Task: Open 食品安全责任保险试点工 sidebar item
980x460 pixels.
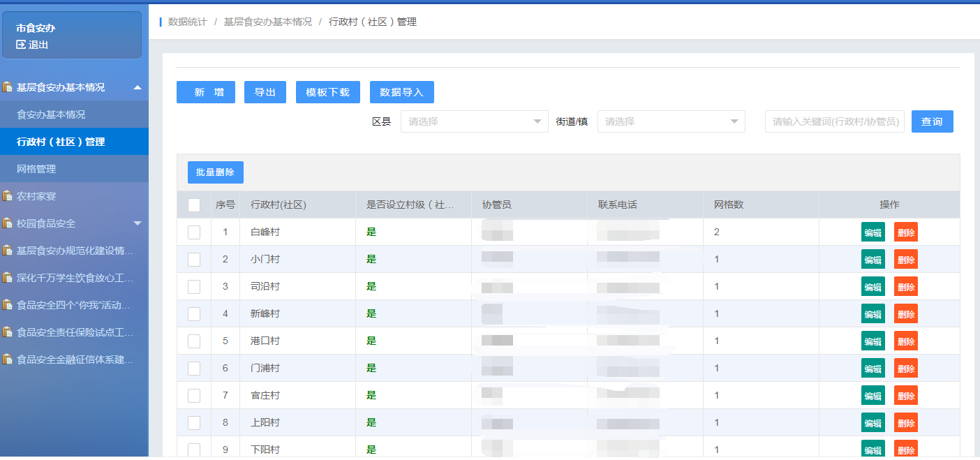Action: pyautogui.click(x=74, y=332)
